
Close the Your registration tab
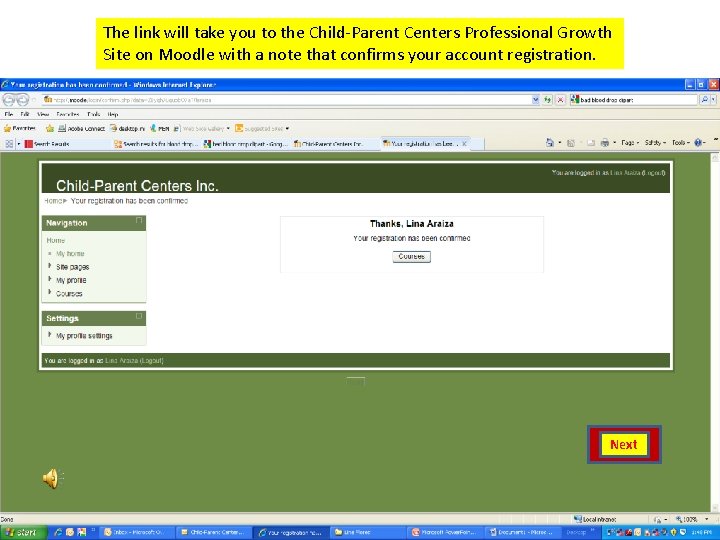tap(464, 144)
